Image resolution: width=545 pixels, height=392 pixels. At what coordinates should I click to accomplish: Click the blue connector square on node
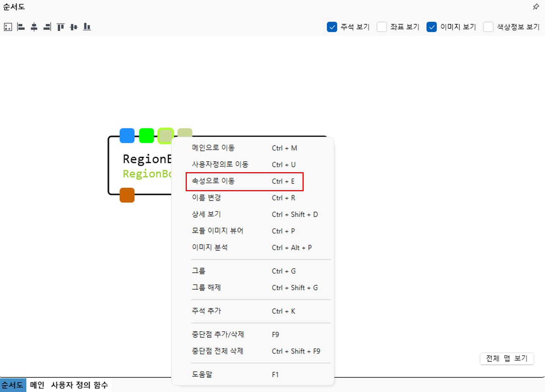point(127,136)
